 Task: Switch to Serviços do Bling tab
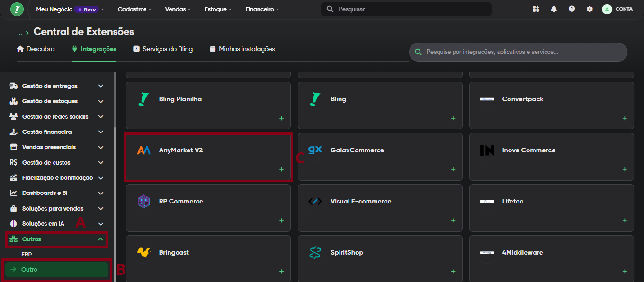coord(163,49)
